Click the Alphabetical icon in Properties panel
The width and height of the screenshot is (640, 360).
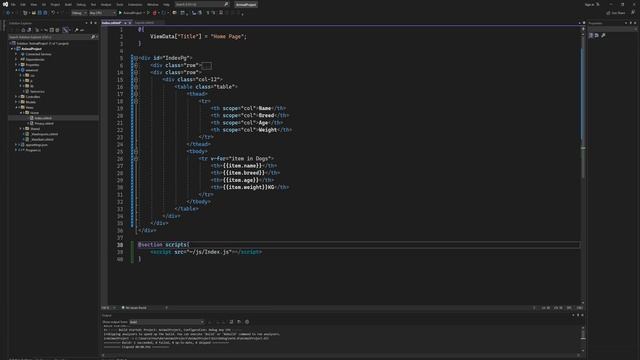click(597, 36)
